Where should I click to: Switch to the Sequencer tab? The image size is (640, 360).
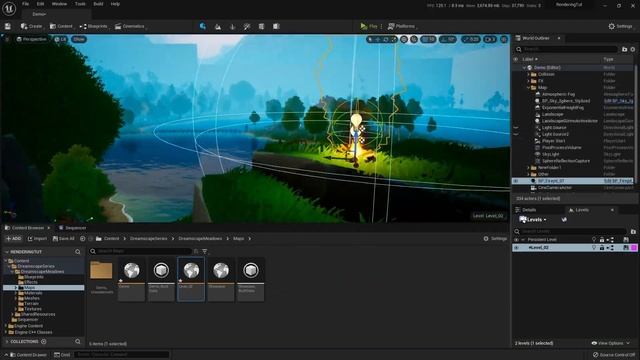coord(73,228)
